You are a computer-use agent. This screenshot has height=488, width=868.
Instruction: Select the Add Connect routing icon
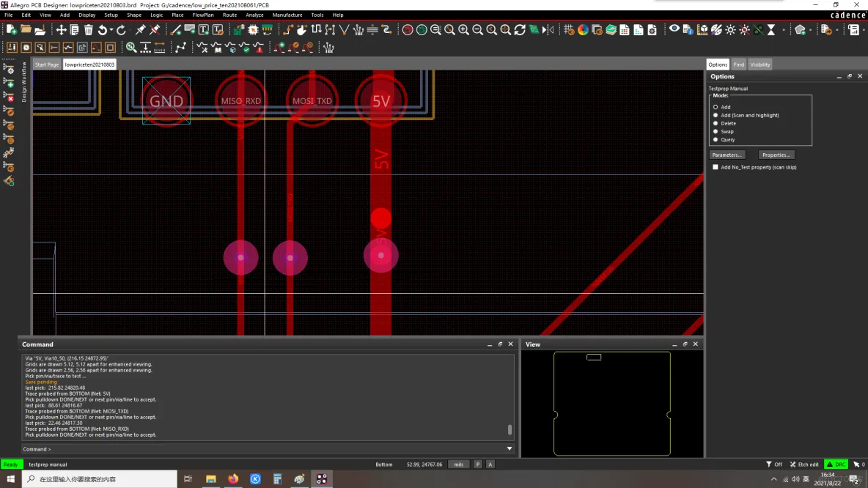288,30
